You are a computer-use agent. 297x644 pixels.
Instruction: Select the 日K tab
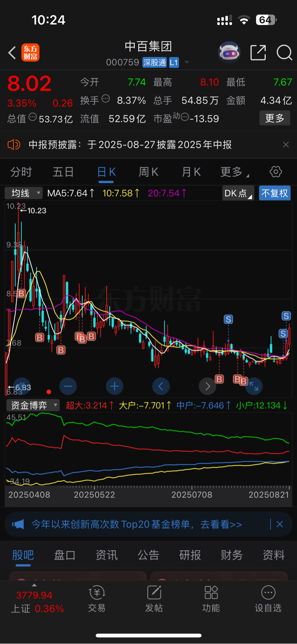coord(106,172)
